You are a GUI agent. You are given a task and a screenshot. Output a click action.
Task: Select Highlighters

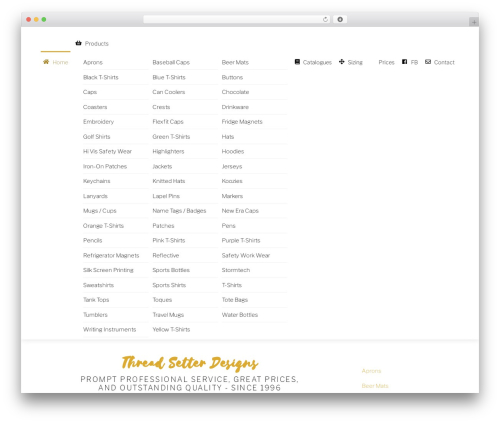(x=168, y=151)
